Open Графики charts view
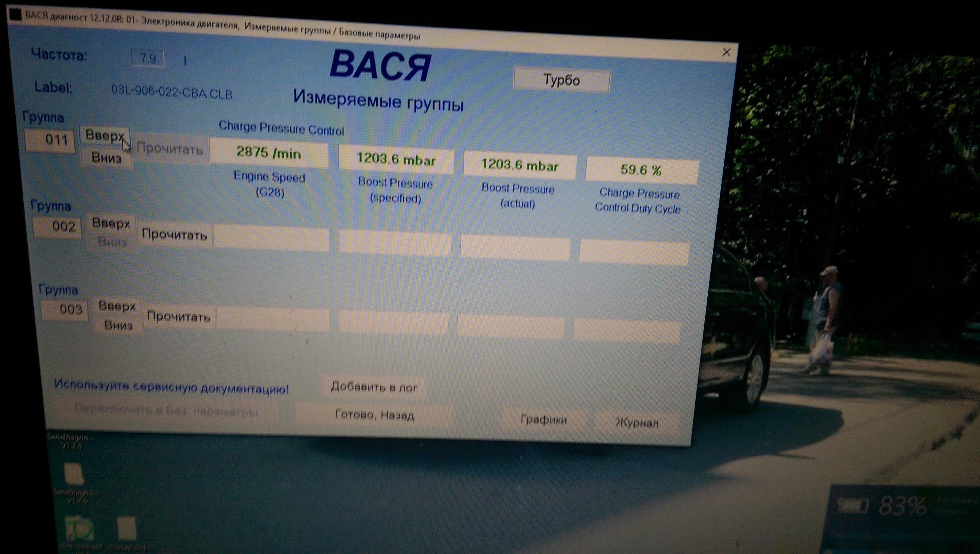980x554 pixels. tap(543, 420)
